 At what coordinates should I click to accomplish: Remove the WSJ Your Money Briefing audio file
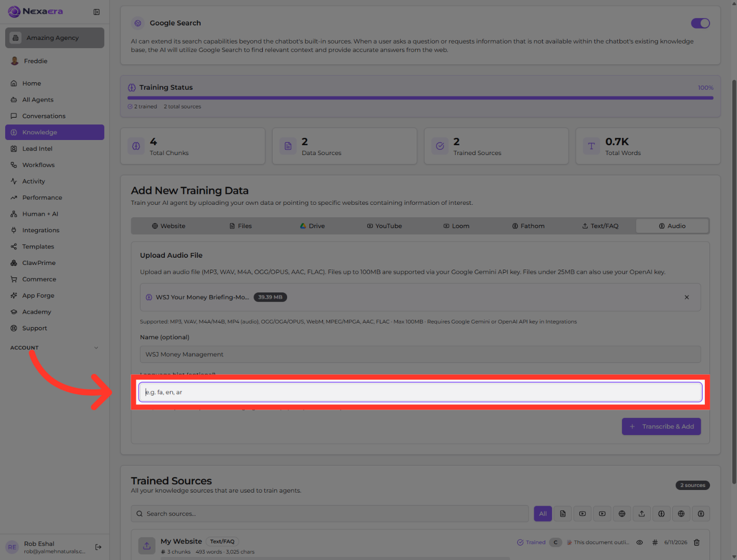687,297
